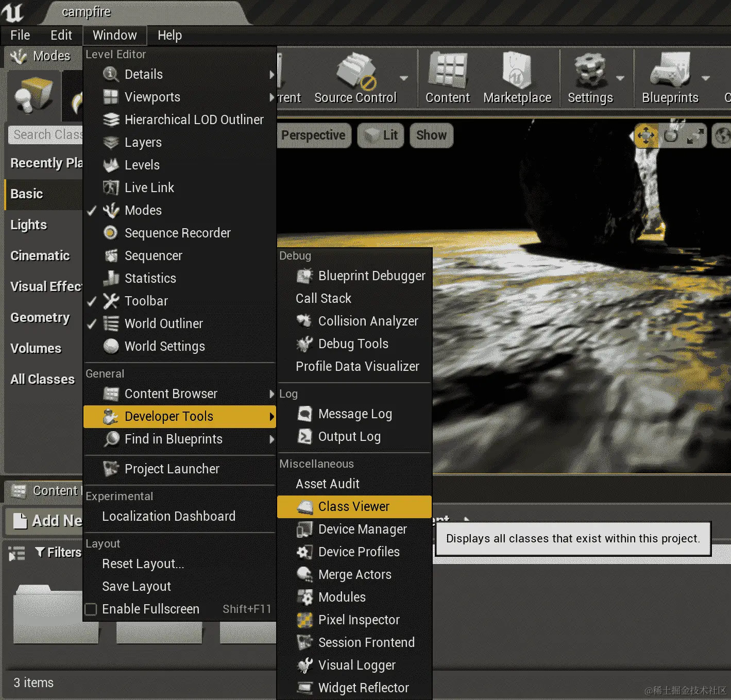Click the Filters button
This screenshot has height=700, width=731.
click(x=58, y=553)
